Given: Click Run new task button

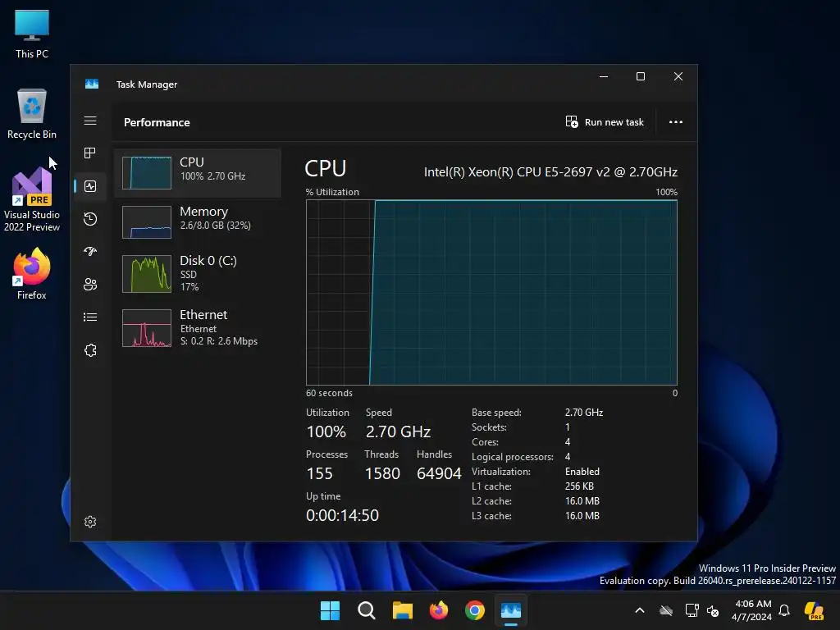Looking at the screenshot, I should pyautogui.click(x=605, y=122).
